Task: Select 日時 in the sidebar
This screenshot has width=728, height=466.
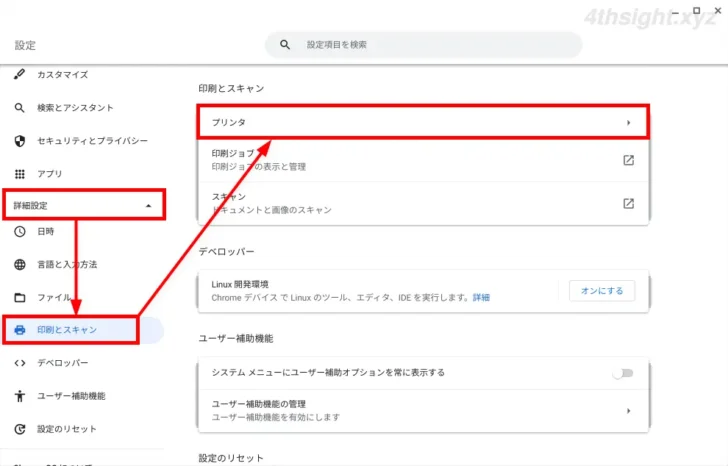Action: pyautogui.click(x=46, y=231)
